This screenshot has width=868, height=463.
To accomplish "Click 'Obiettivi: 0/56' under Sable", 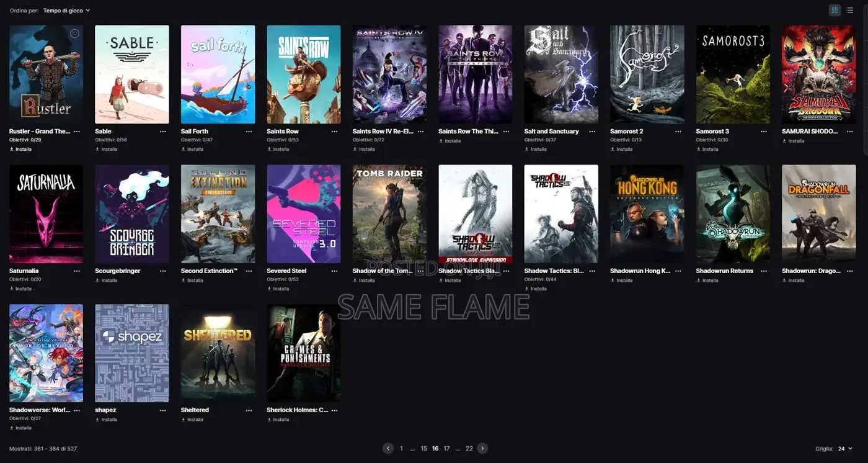I will (111, 140).
